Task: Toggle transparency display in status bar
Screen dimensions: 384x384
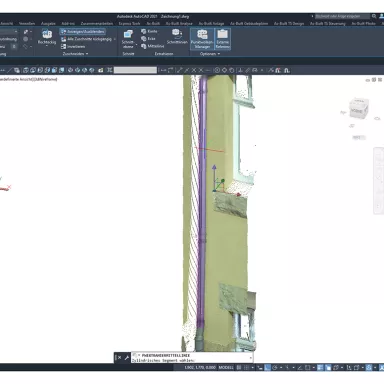Action: [328, 367]
